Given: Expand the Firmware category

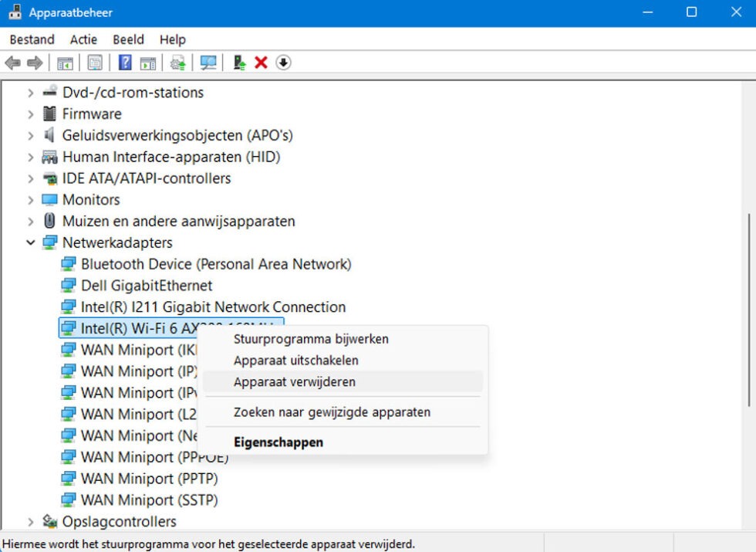Looking at the screenshot, I should point(29,113).
